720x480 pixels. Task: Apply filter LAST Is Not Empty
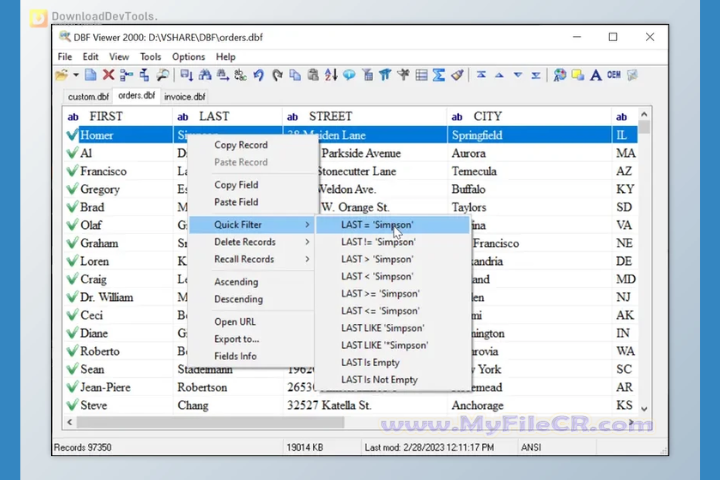(x=393, y=380)
